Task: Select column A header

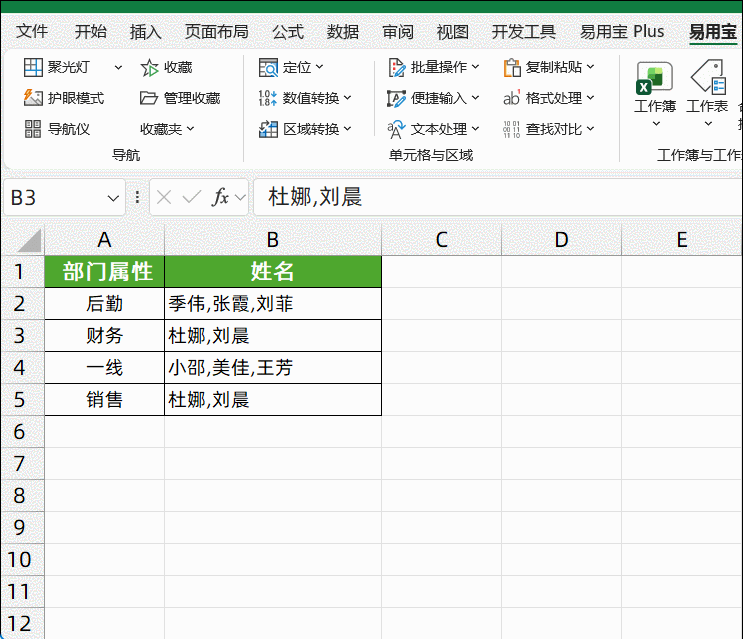Action: point(104,240)
